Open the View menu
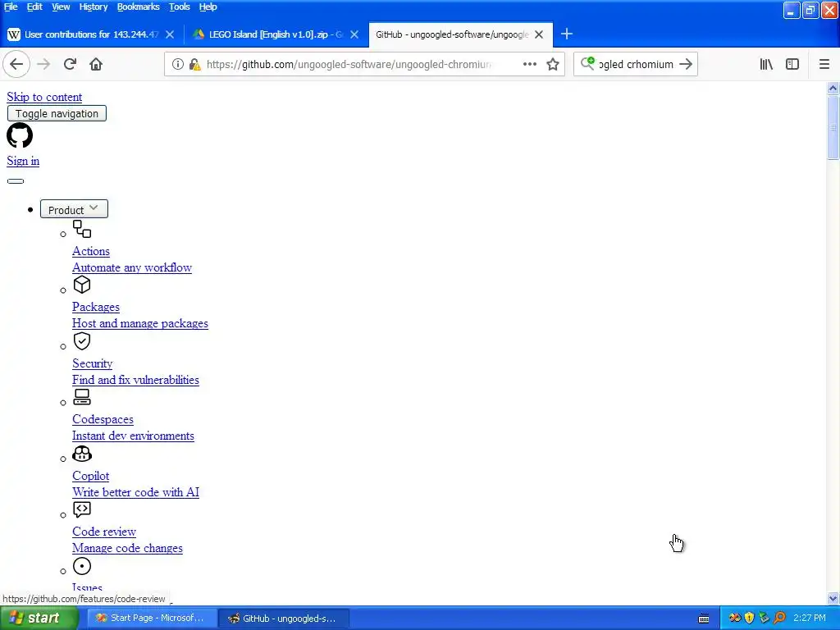 (x=61, y=7)
